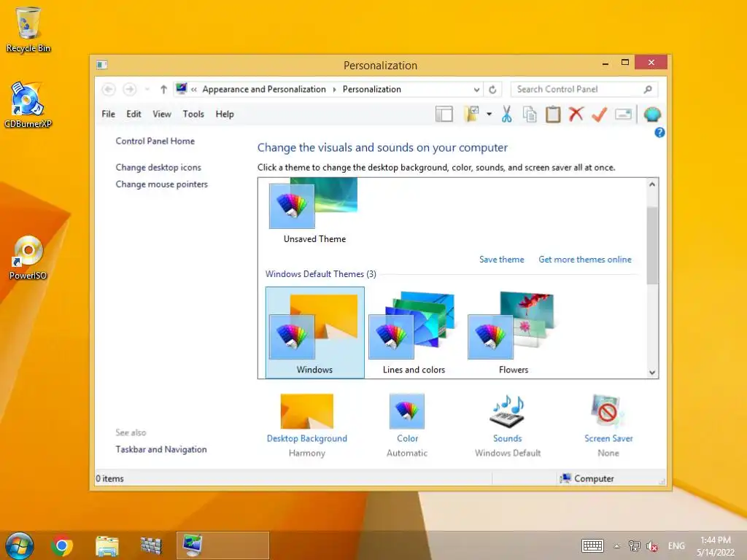
Task: Open the folder options dropdown arrow
Action: pos(489,114)
